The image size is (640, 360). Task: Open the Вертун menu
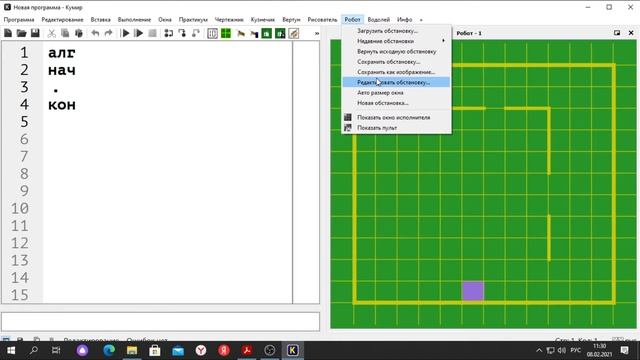(291, 20)
